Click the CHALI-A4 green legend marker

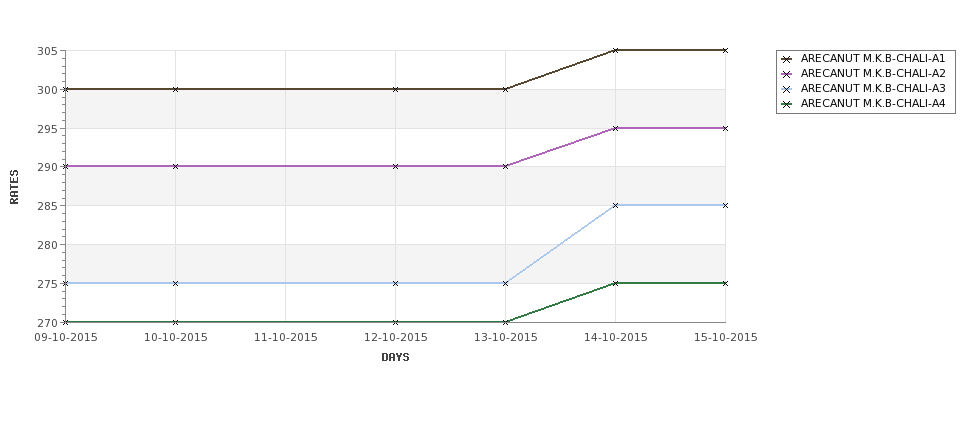tap(787, 104)
